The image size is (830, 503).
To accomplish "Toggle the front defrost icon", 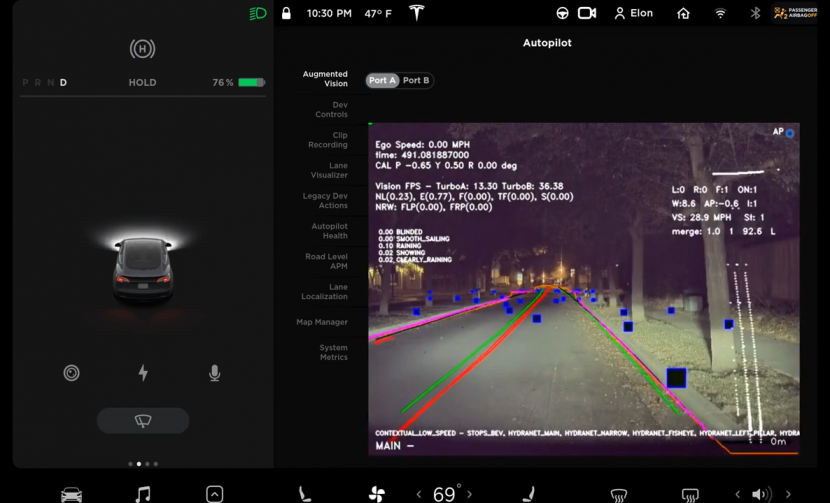I will [x=619, y=495].
